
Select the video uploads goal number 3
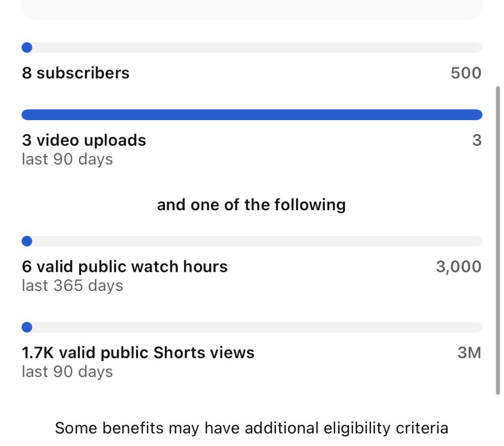(476, 140)
